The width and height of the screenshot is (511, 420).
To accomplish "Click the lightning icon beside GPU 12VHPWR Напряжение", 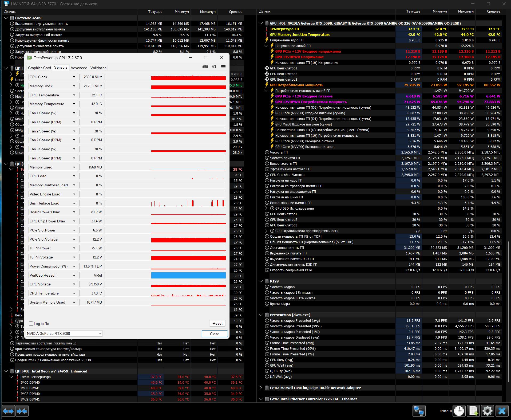I will (x=272, y=57).
